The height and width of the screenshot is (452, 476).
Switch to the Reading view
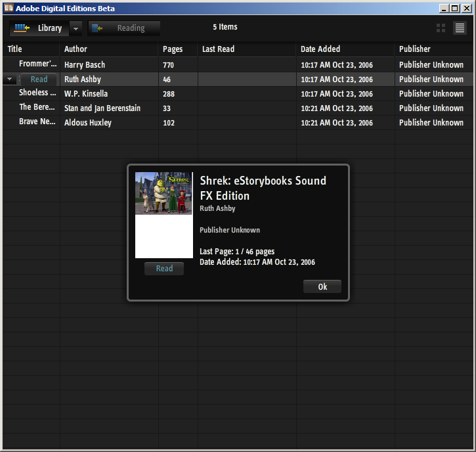[x=124, y=28]
